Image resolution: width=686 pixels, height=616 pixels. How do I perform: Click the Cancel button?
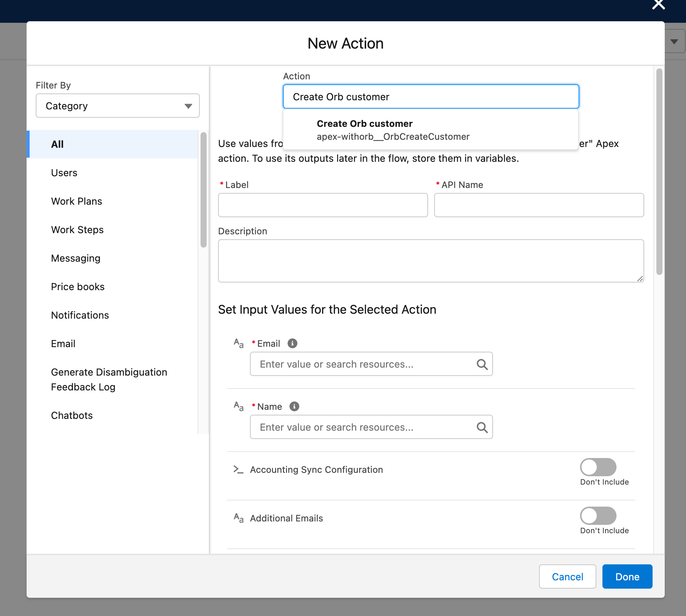(x=567, y=577)
